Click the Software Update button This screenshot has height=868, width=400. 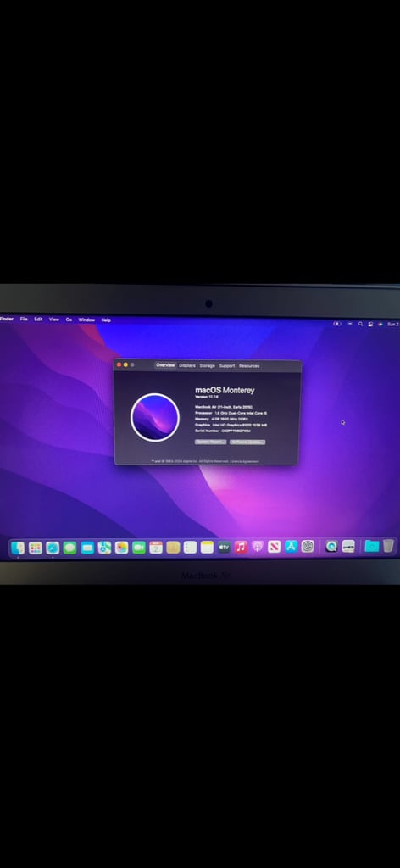tap(247, 442)
